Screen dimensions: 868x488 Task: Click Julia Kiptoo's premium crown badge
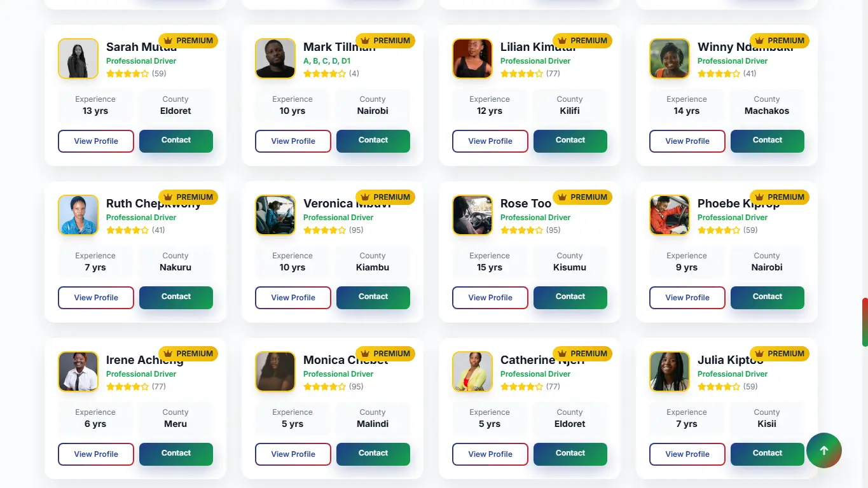(780, 354)
